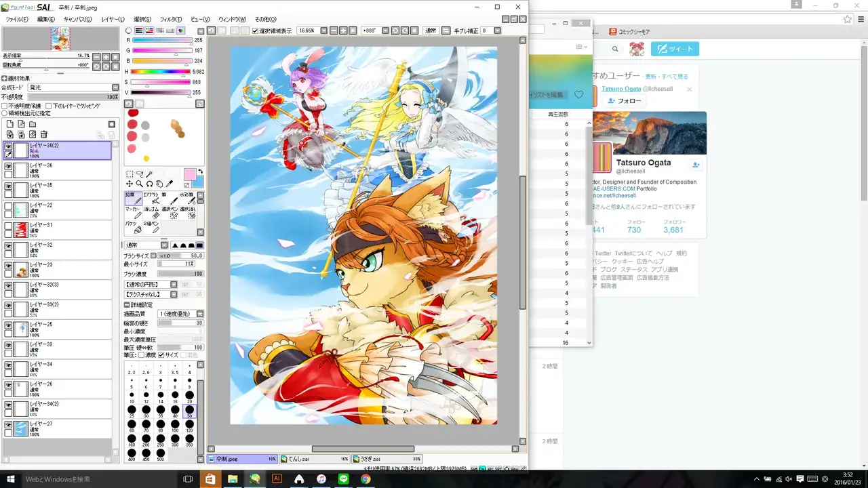The width and height of the screenshot is (868, 488).
Task: Enable the 不透明度保護 checkbox
Action: pyautogui.click(x=5, y=106)
